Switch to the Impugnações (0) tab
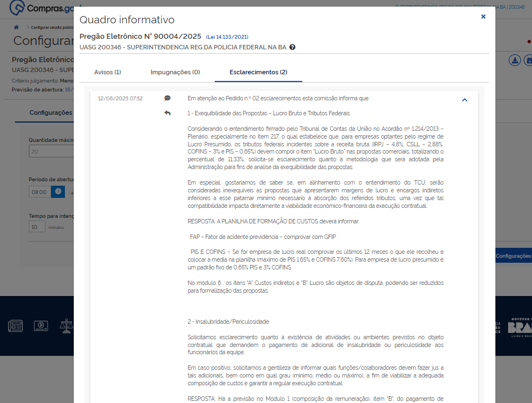Screen dimensions: 532x403 [175, 72]
